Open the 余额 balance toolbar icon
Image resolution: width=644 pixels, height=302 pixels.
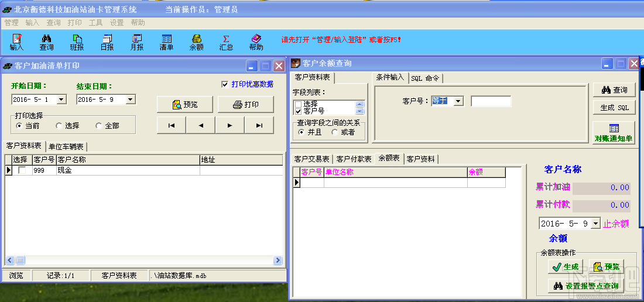[x=196, y=42]
